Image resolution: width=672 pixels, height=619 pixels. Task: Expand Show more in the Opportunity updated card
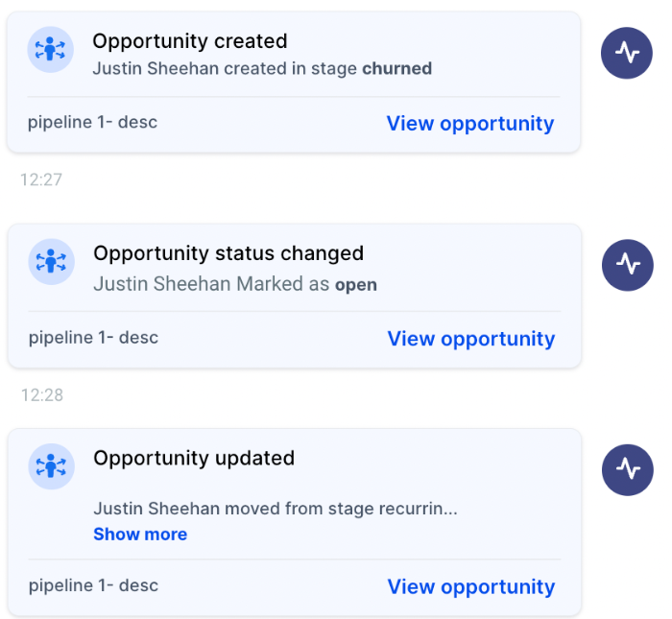tap(140, 535)
